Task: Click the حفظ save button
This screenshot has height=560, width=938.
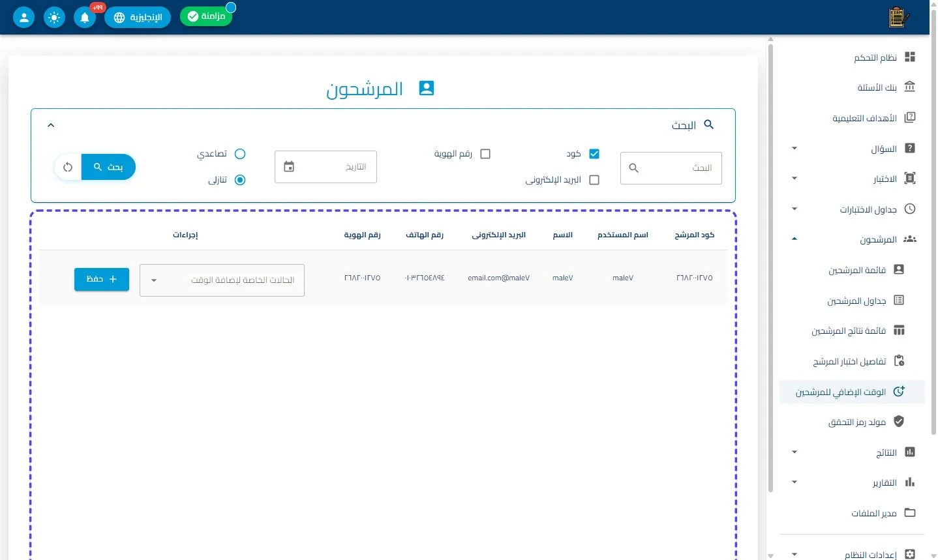Action: click(102, 279)
